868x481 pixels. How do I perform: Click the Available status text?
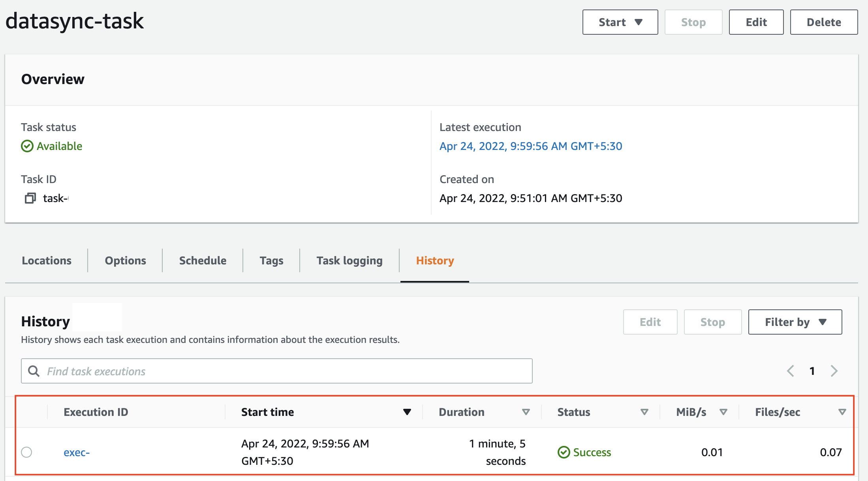click(59, 146)
